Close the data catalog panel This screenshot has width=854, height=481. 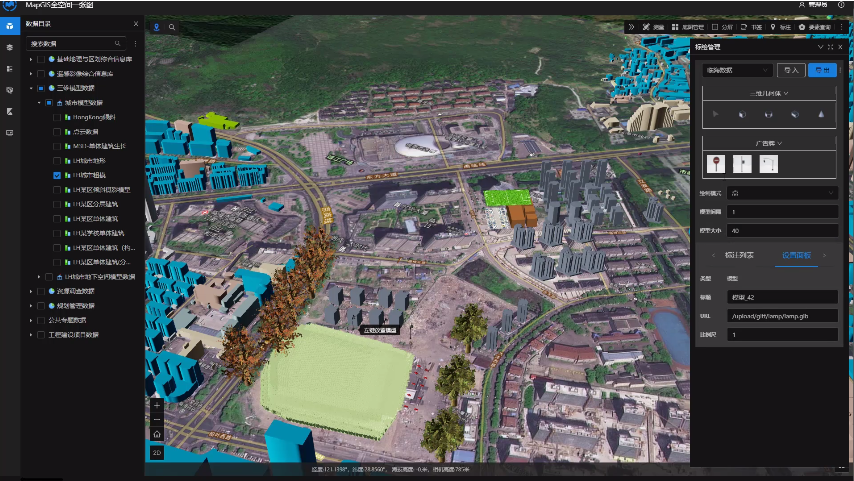tap(136, 23)
